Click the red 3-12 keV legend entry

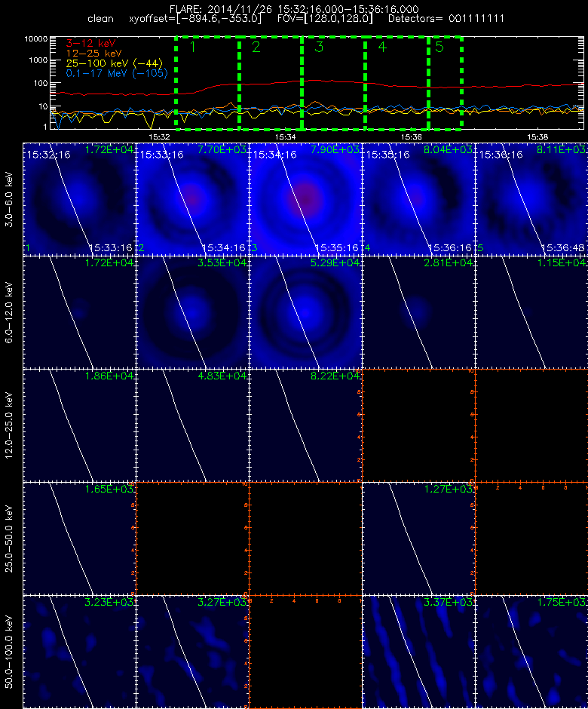pos(91,44)
